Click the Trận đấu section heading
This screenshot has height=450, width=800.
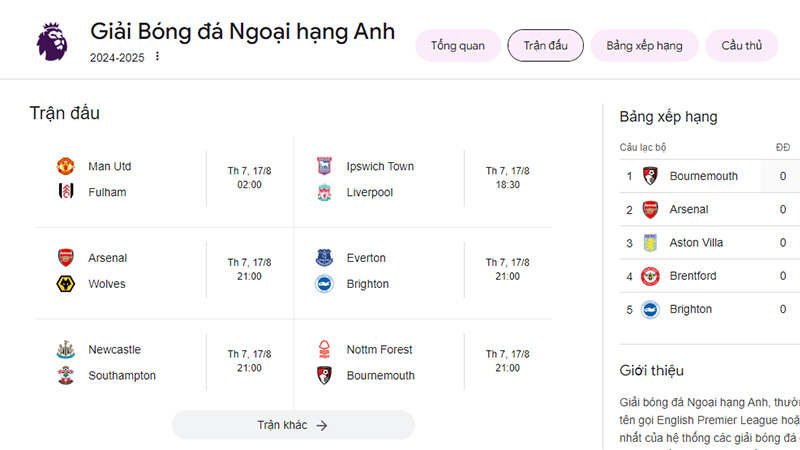pos(65,113)
